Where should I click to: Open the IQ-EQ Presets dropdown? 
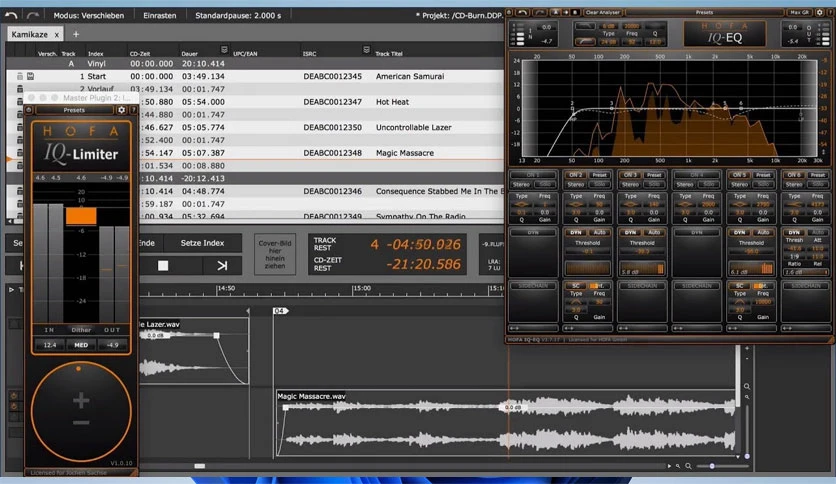coord(704,12)
